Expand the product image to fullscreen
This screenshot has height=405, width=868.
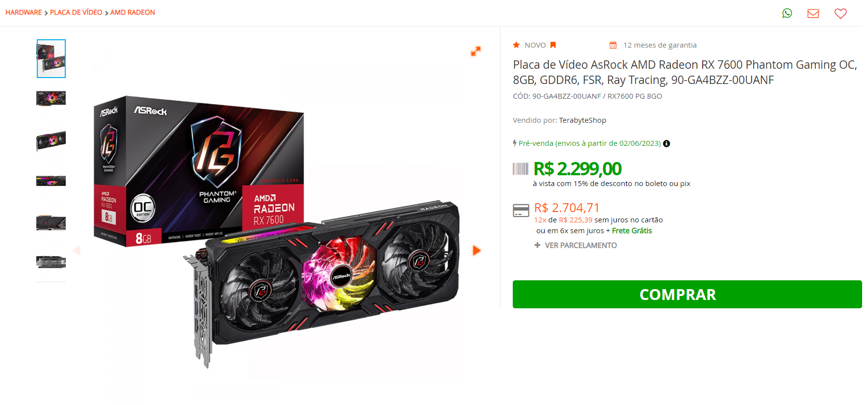(x=475, y=51)
